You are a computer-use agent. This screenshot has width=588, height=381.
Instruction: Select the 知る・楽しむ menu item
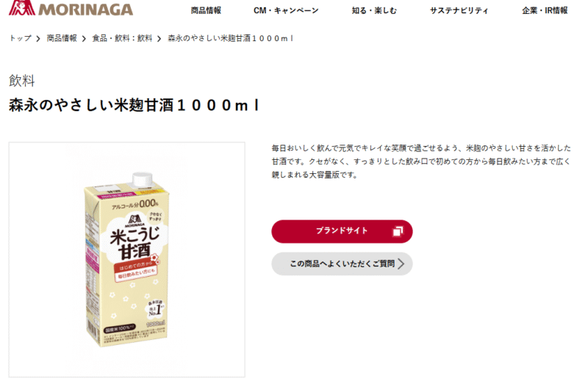tap(374, 10)
